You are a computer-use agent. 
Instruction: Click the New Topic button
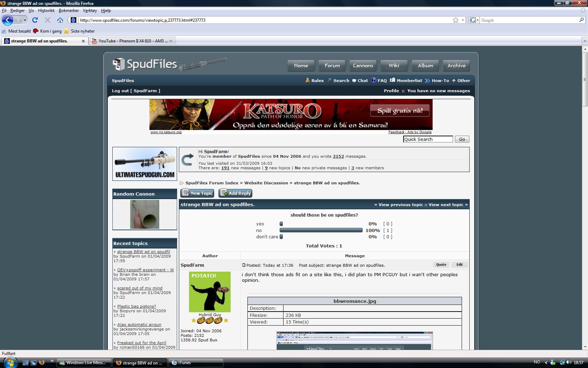coord(197,193)
